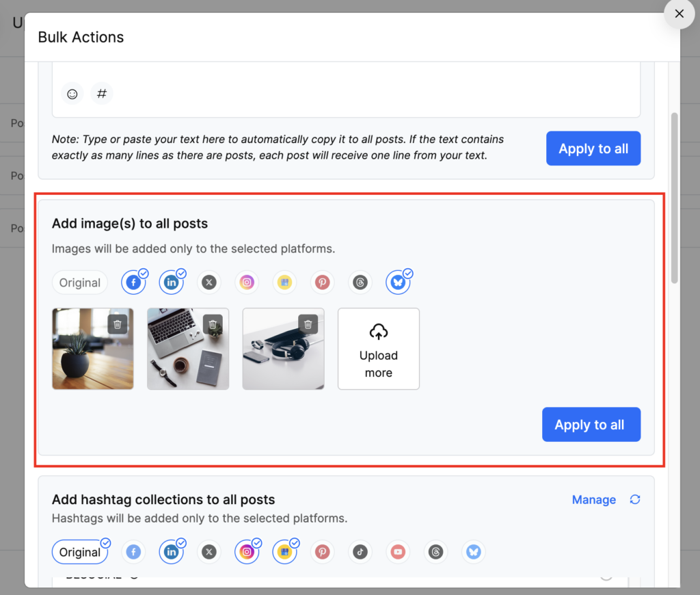Deselect Bluesky in images platform row
The width and height of the screenshot is (700, 595).
tap(398, 282)
